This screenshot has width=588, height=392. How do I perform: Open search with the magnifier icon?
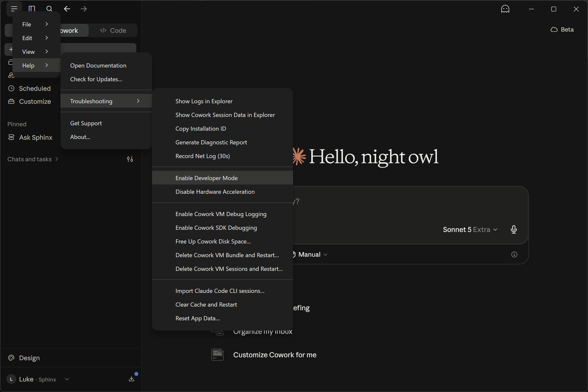[x=49, y=9]
